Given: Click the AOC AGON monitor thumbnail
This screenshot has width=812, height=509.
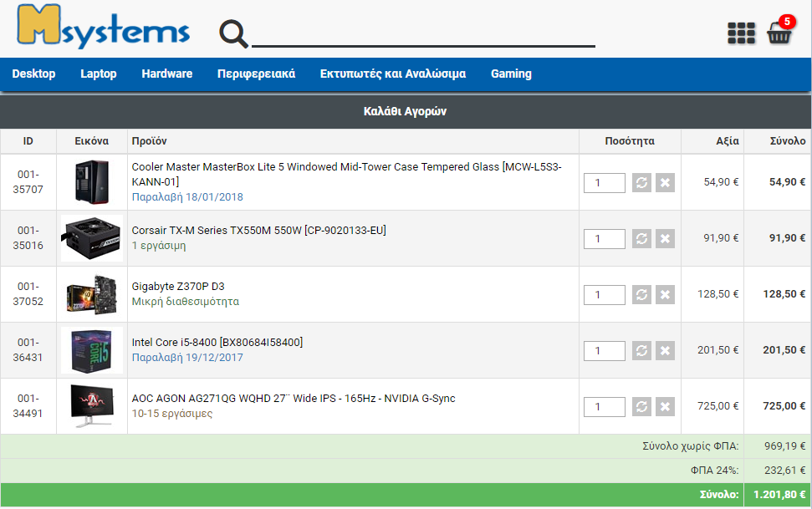Looking at the screenshot, I should coord(92,406).
